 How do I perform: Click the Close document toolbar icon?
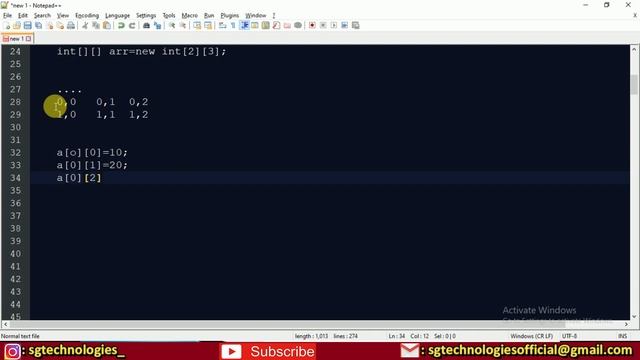pos(49,25)
